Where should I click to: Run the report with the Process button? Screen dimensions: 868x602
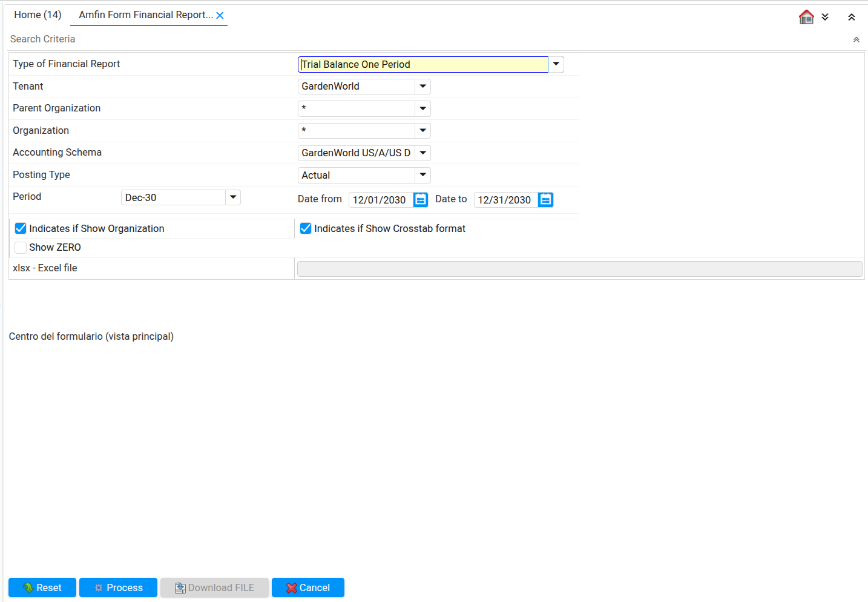click(118, 587)
